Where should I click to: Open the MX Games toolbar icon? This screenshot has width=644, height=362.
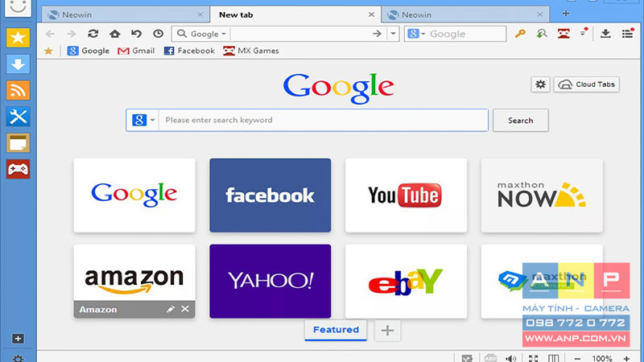click(563, 34)
